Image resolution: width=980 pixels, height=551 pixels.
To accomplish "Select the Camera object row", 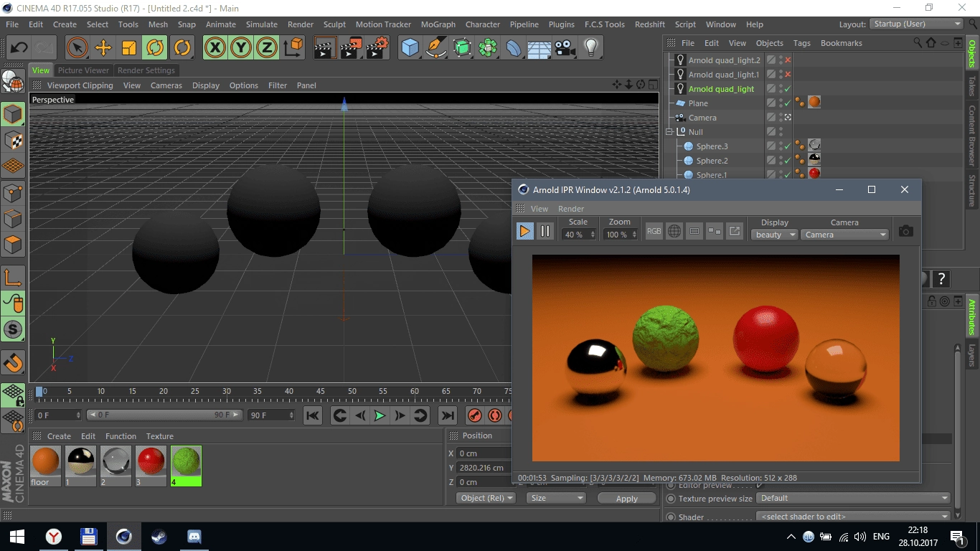I will (702, 118).
